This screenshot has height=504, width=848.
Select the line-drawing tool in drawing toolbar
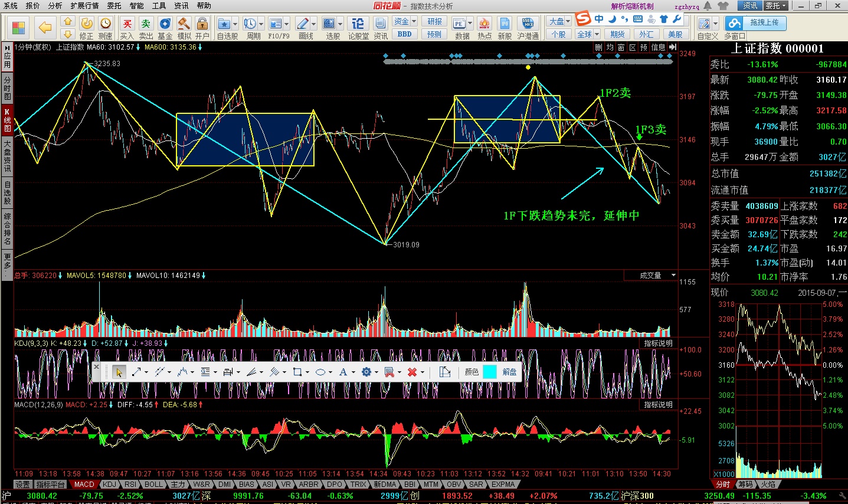[x=136, y=372]
